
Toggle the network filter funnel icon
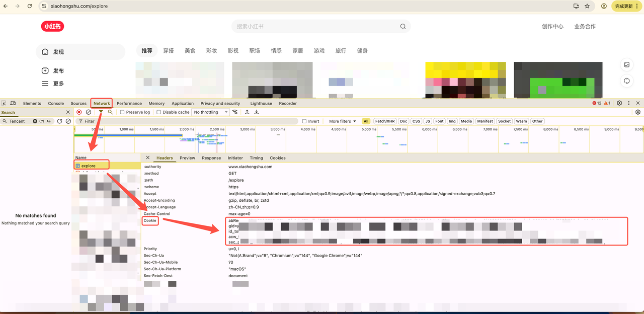(101, 112)
